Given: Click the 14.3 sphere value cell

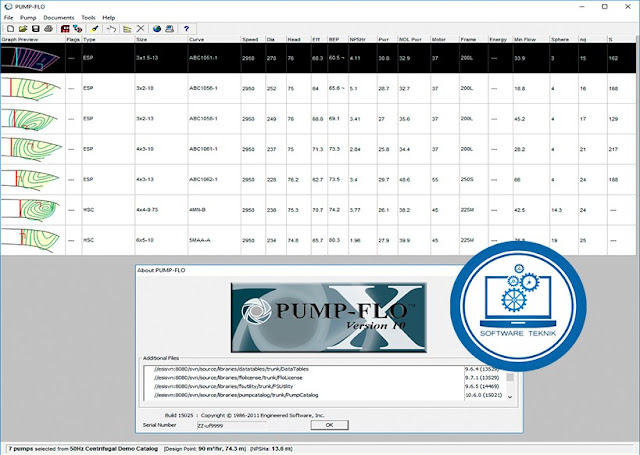Looking at the screenshot, I should point(556,210).
